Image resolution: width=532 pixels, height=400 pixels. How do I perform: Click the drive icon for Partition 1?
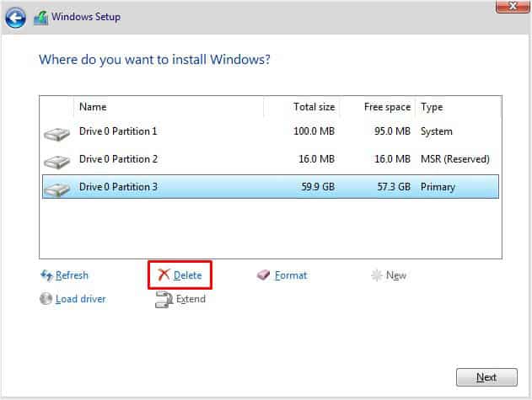[x=56, y=134]
